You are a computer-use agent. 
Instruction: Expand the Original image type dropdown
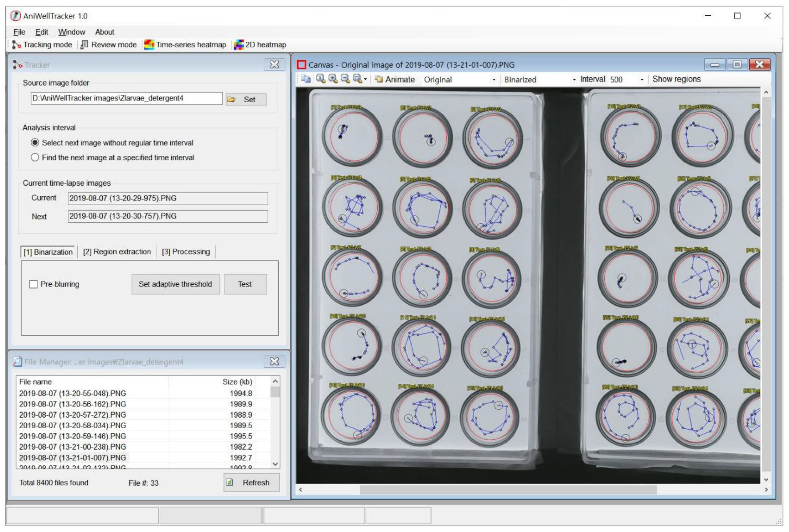[x=494, y=80]
